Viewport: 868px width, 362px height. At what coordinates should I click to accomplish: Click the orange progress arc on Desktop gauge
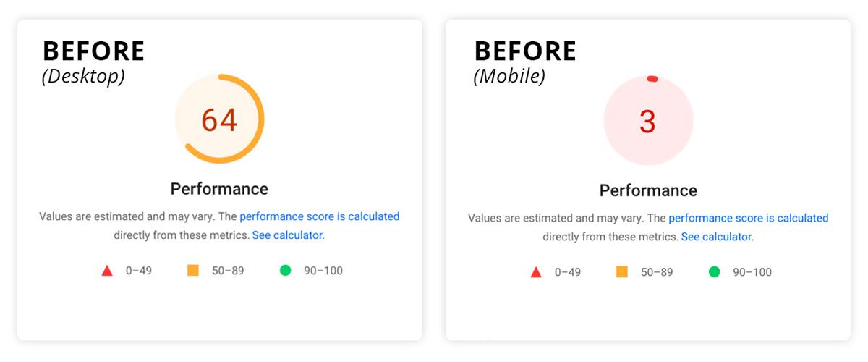[262, 119]
